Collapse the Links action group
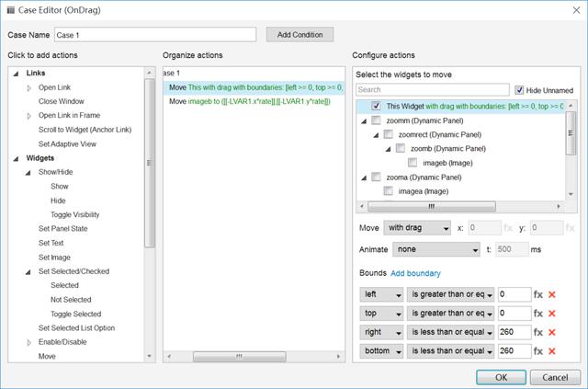The height and width of the screenshot is (389, 588). tap(16, 74)
